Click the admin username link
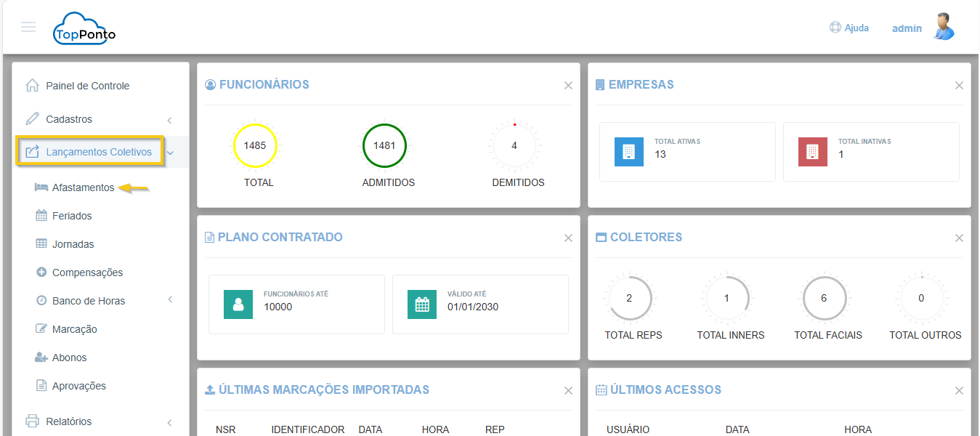Image resolution: width=980 pixels, height=436 pixels. [x=907, y=28]
